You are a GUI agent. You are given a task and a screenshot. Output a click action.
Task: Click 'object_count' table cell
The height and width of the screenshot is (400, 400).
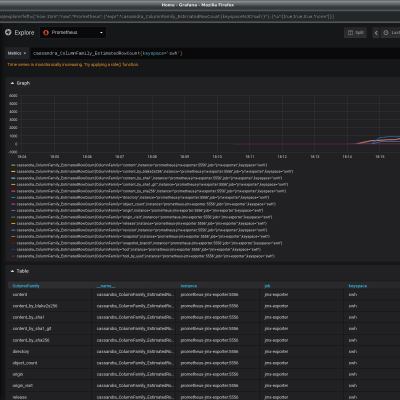(50, 363)
